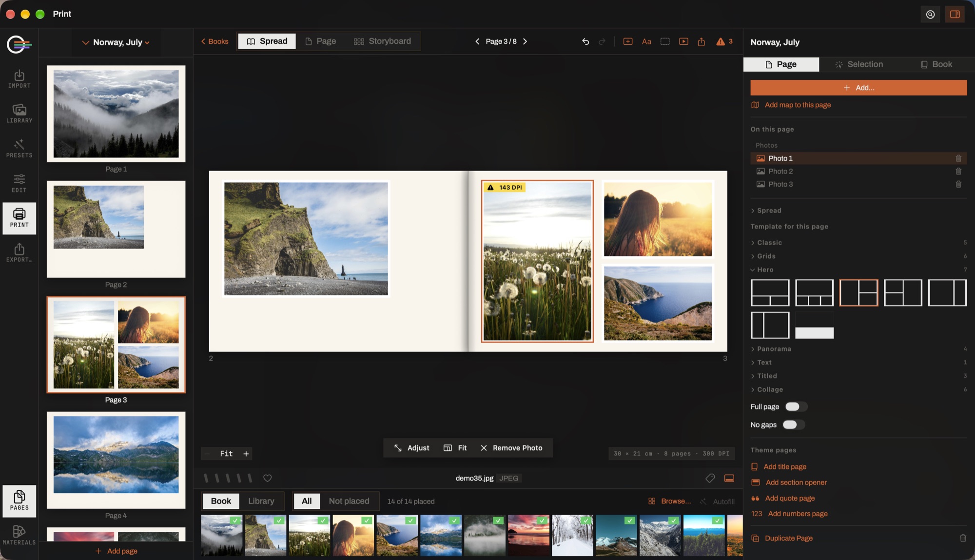Click the orange Add... button
Screen dimensions: 975x560
click(x=858, y=88)
